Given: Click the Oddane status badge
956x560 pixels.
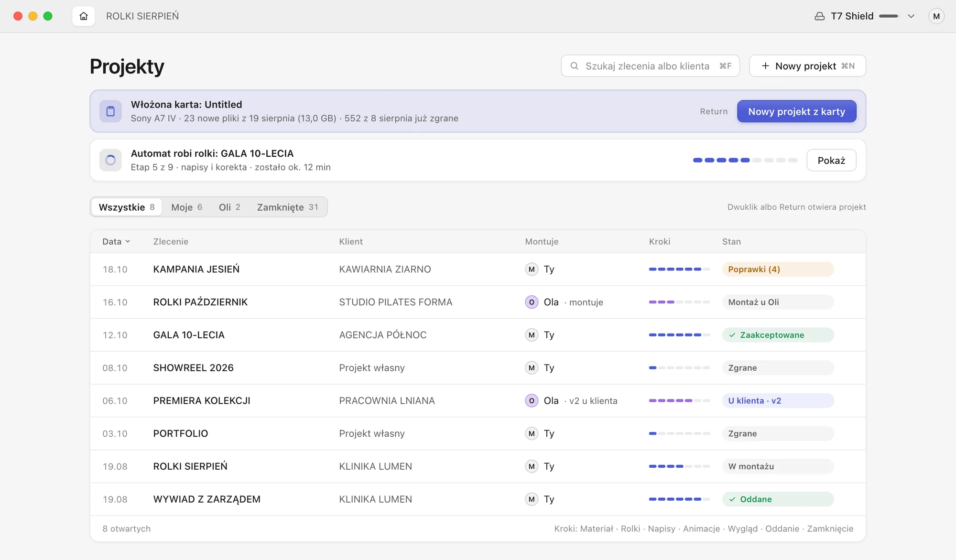Looking at the screenshot, I should pos(778,499).
